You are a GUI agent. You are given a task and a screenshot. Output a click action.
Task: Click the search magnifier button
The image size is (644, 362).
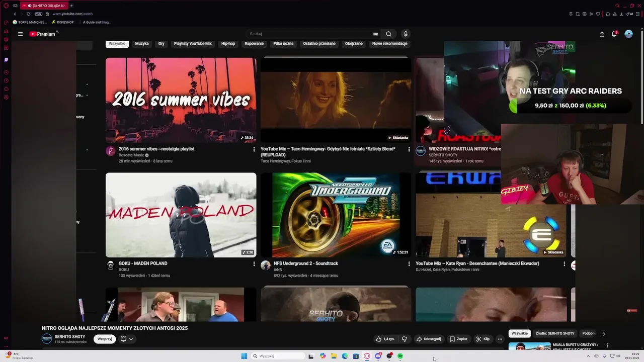(x=388, y=34)
